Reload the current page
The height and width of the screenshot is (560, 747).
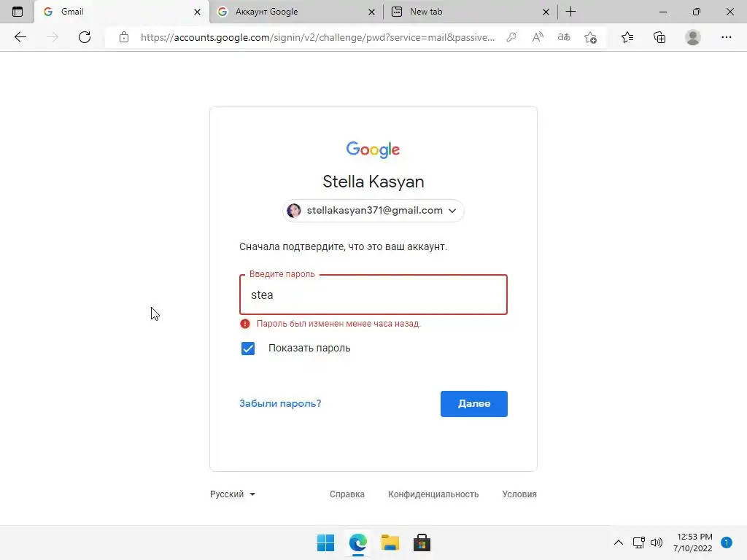tap(85, 37)
